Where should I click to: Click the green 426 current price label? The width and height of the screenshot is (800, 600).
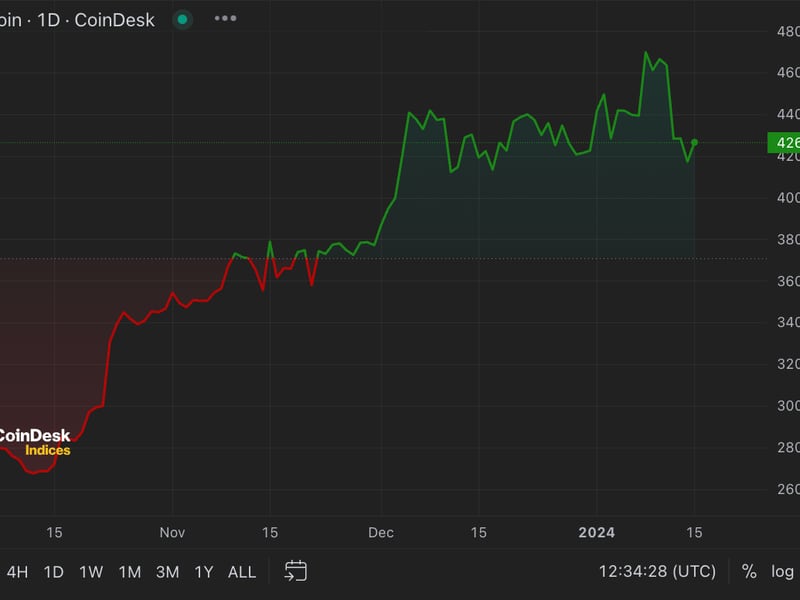[783, 143]
